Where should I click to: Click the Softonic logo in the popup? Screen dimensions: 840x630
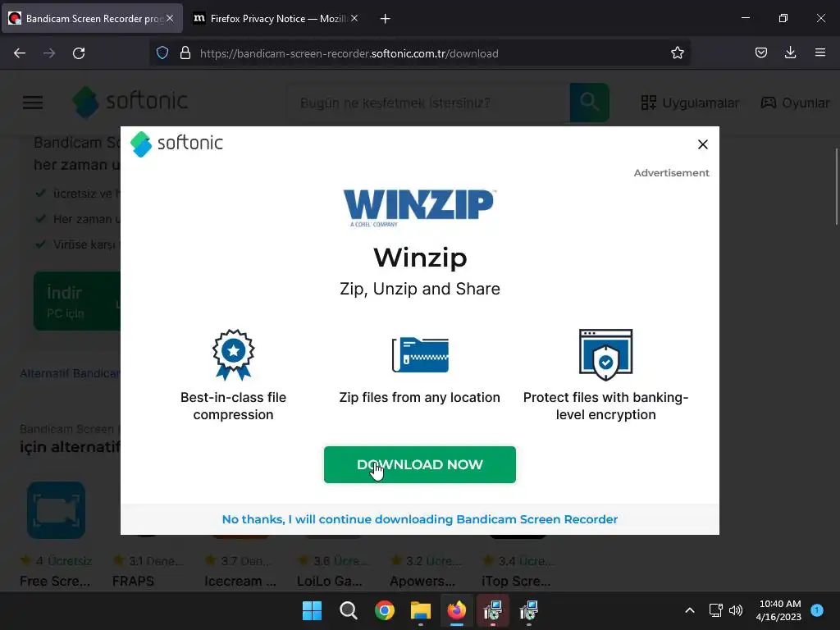(x=177, y=144)
